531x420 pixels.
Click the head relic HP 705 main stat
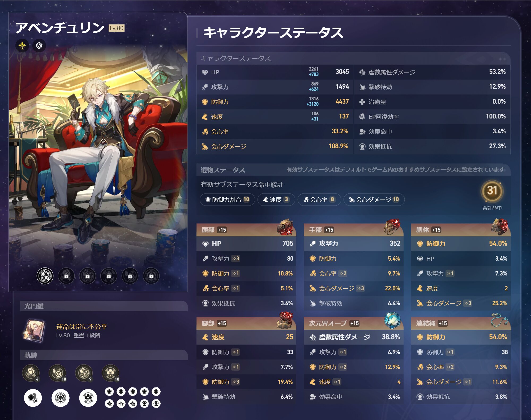tap(246, 244)
